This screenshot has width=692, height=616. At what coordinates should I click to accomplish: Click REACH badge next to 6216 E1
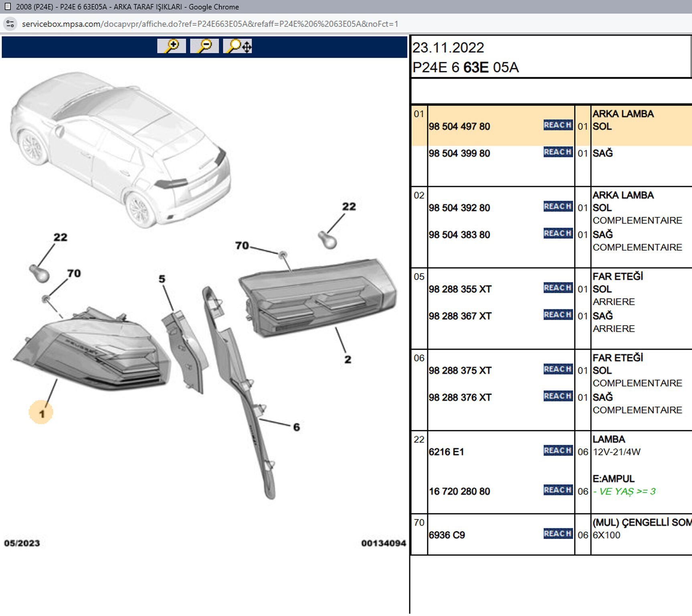coord(558,451)
